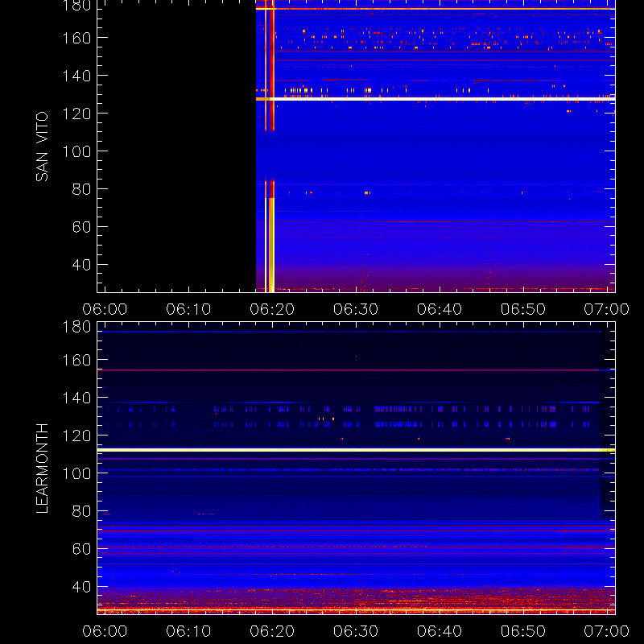Select the 60 tick label on San Vito plot
The image size is (644, 644).
(x=82, y=227)
